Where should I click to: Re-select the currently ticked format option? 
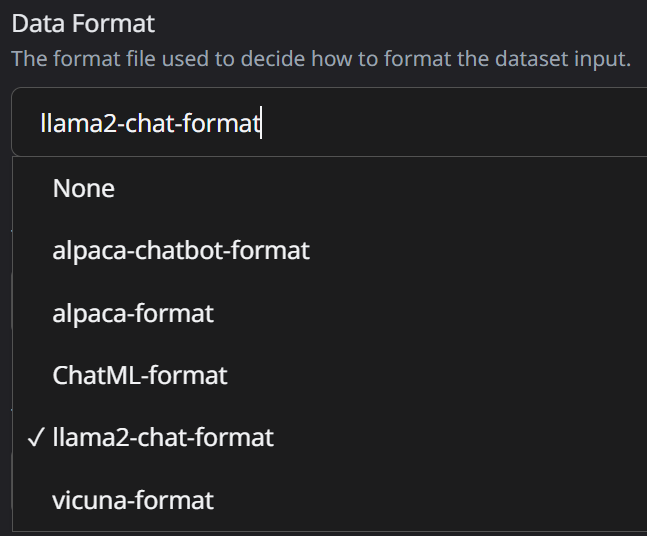(x=163, y=438)
